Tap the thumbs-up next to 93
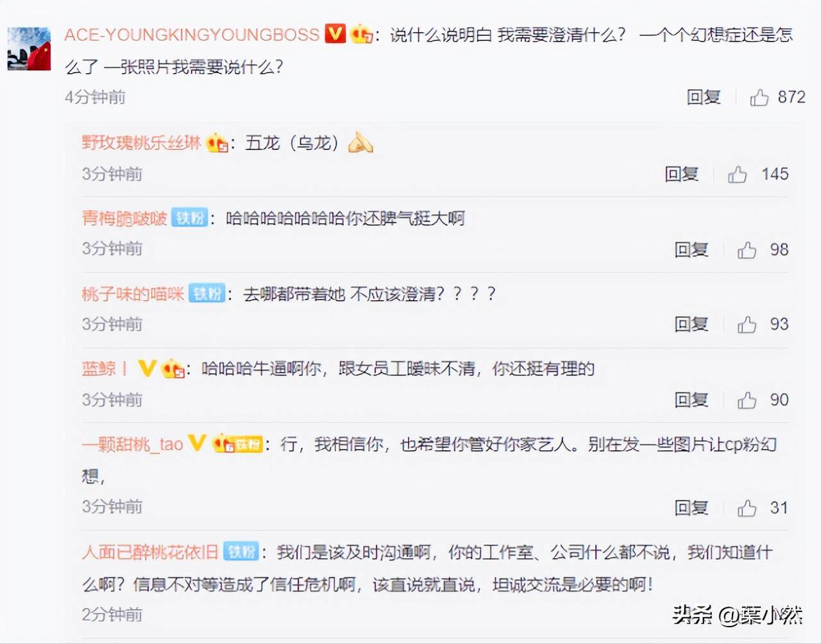The height and width of the screenshot is (644, 821). [747, 325]
